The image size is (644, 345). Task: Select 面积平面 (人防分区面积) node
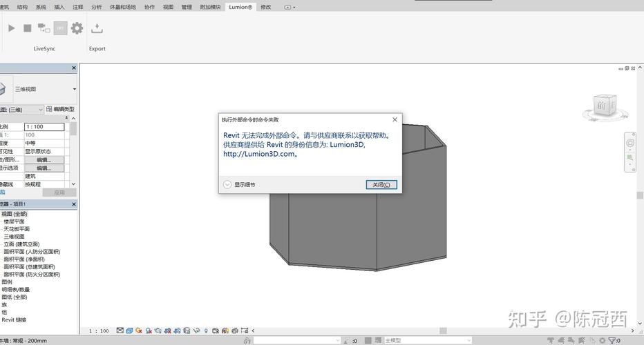tap(32, 252)
